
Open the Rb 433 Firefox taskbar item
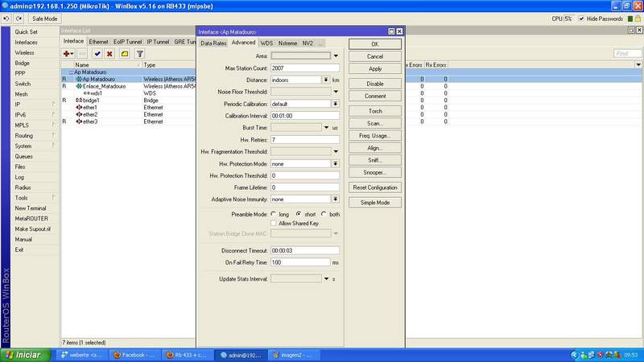187,355
